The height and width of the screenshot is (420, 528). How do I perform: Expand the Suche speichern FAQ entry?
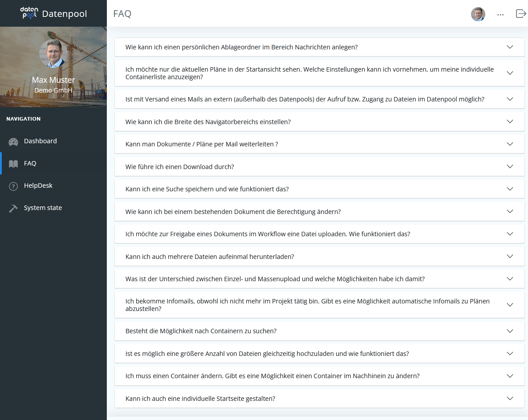pos(510,189)
